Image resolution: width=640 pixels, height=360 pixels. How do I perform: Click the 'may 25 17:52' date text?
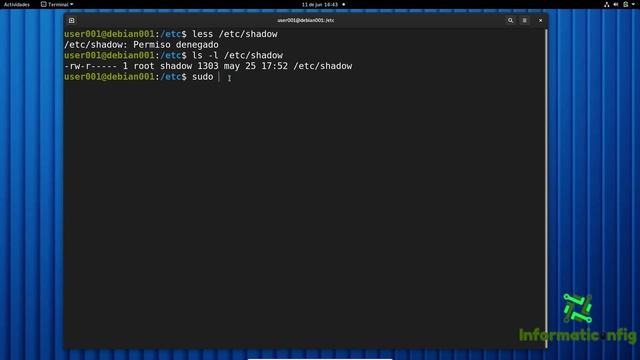pyautogui.click(x=256, y=66)
